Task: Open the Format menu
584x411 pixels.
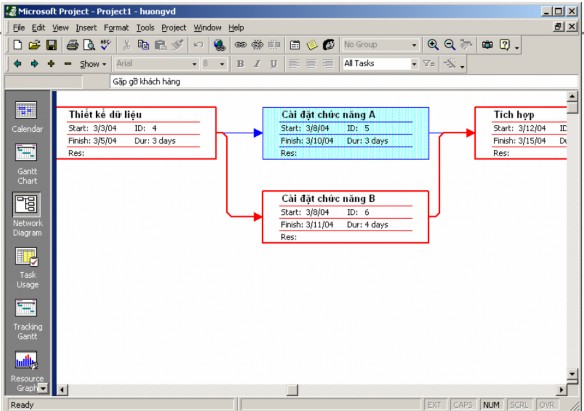Action: click(116, 28)
